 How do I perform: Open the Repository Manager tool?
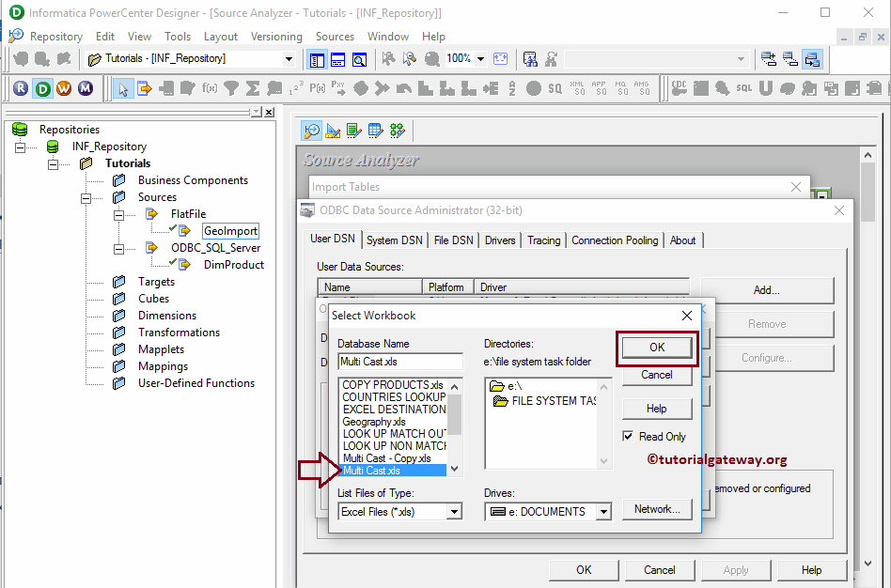click(x=20, y=88)
